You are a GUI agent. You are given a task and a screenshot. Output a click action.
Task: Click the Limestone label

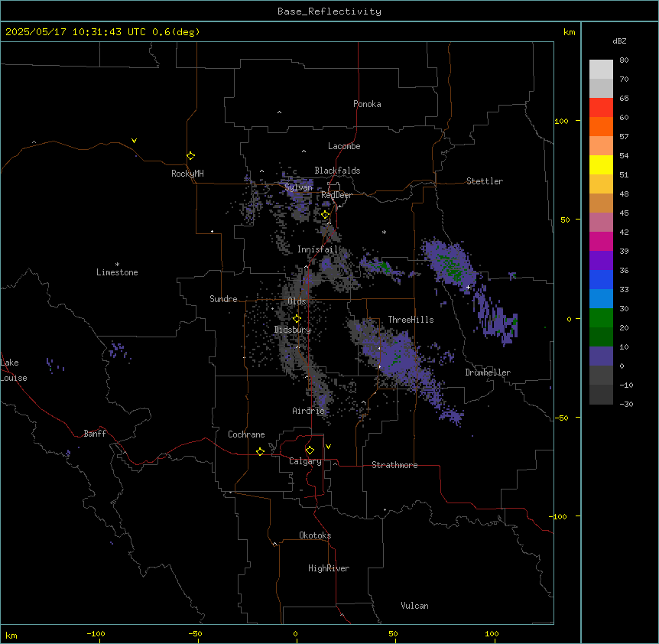click(x=117, y=272)
